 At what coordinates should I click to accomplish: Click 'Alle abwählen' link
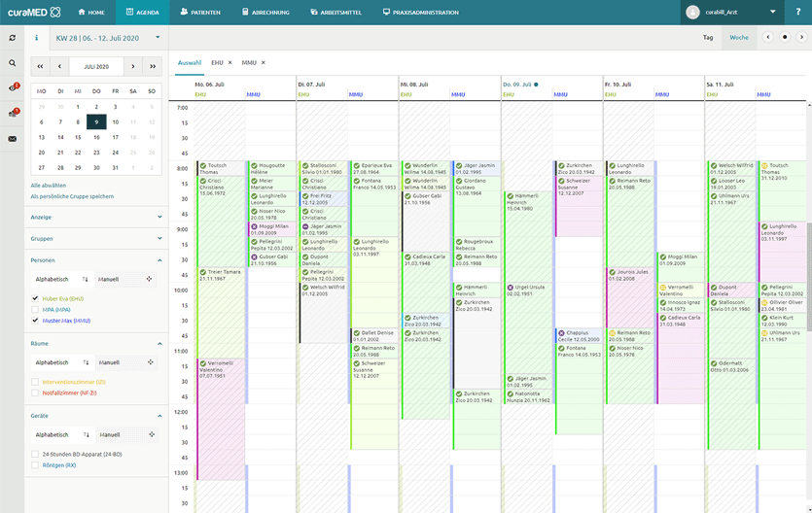49,185
